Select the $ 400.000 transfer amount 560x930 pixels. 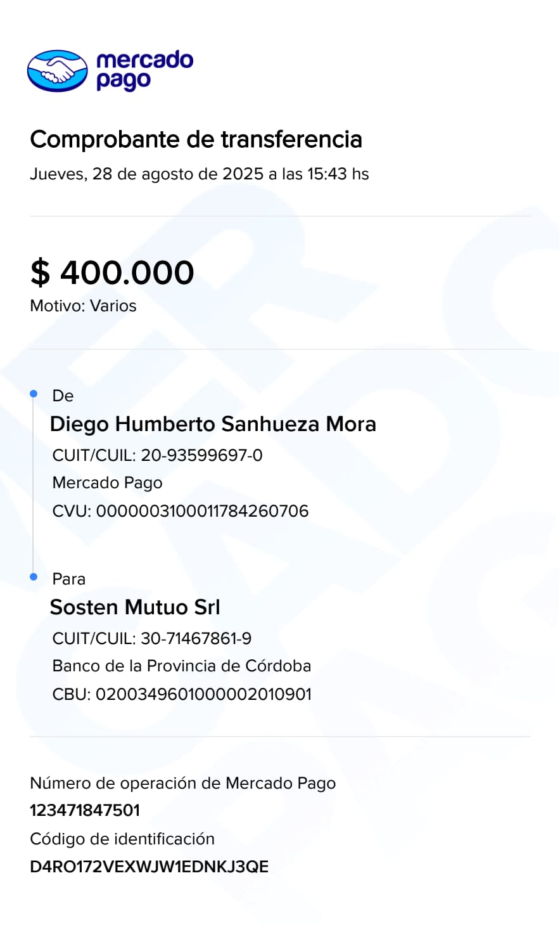point(112,273)
